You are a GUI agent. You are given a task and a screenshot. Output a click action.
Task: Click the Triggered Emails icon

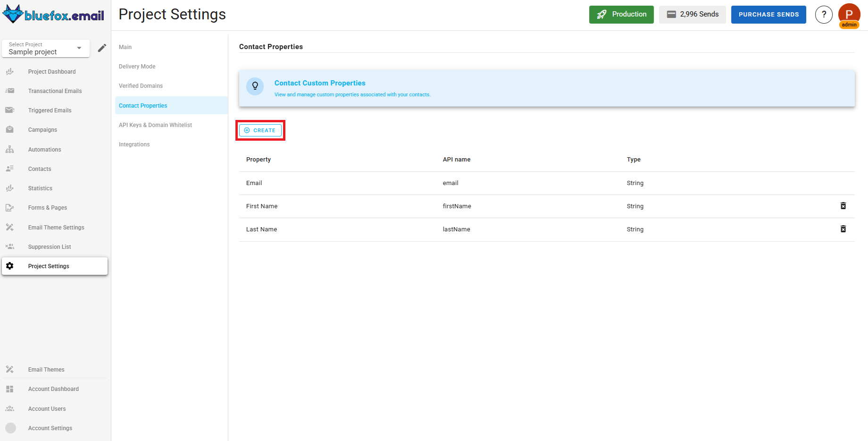(9, 110)
